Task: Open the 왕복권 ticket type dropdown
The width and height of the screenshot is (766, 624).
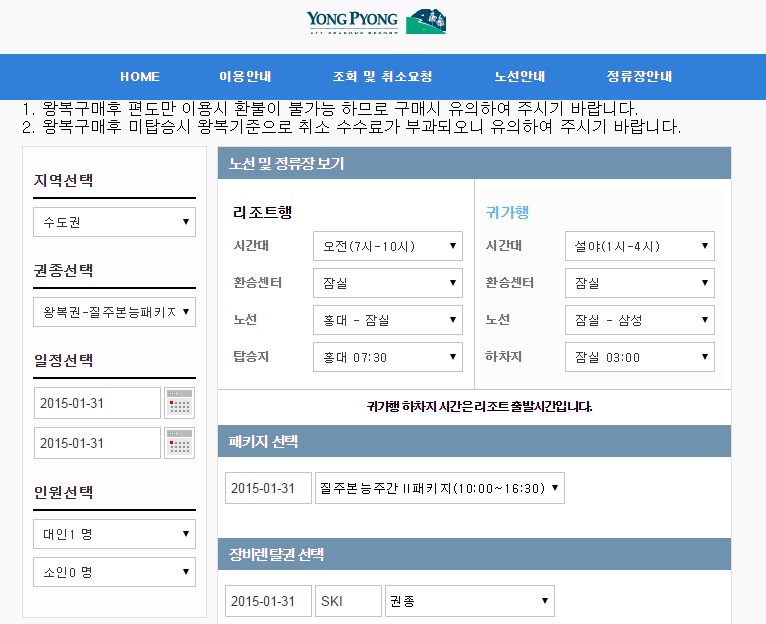Action: pos(114,312)
